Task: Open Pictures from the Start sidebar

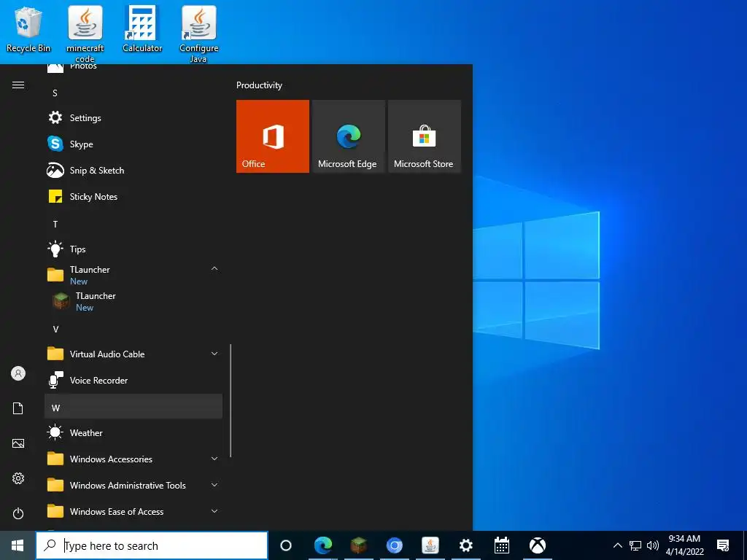Action: (18, 443)
